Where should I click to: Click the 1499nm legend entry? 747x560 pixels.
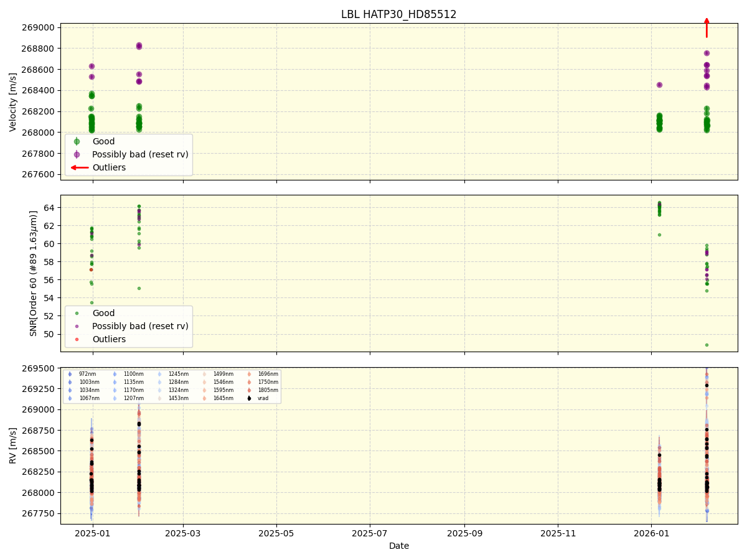pos(218,374)
